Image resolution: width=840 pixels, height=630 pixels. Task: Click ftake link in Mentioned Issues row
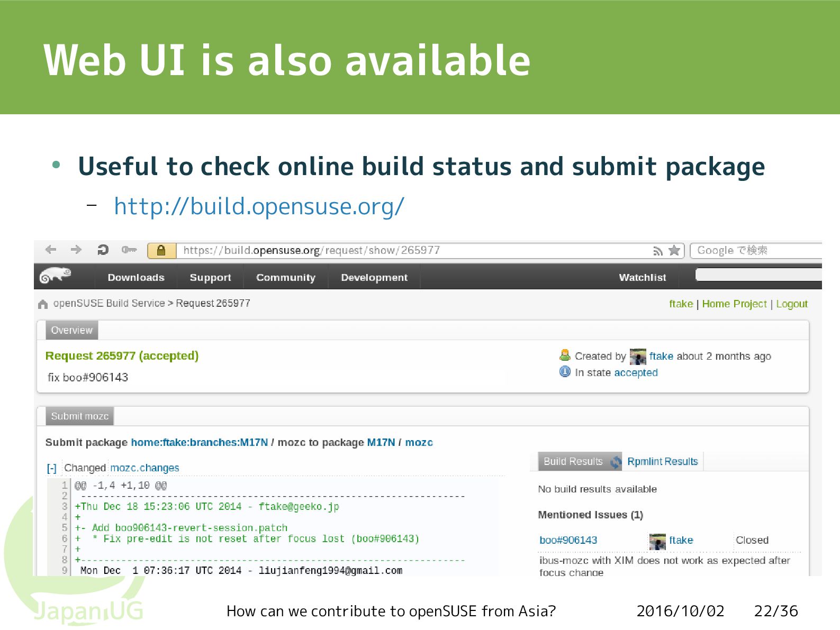(681, 540)
